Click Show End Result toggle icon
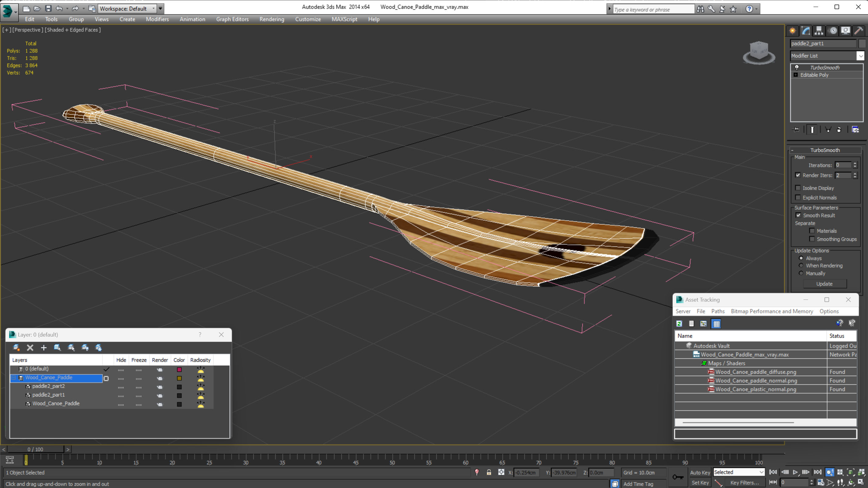Image resolution: width=868 pixels, height=488 pixels. click(x=812, y=130)
